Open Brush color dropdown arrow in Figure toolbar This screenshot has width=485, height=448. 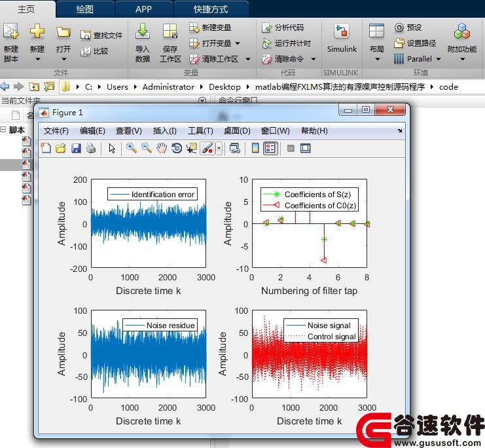coord(219,148)
